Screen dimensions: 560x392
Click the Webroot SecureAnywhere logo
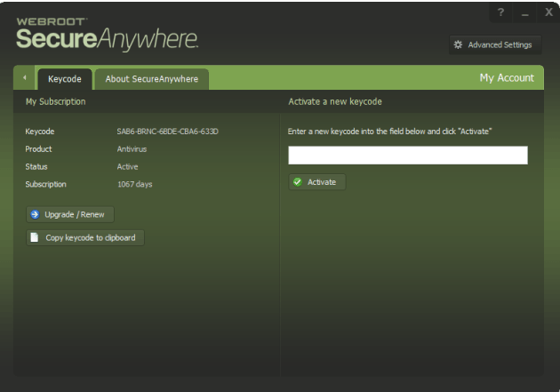coord(108,34)
